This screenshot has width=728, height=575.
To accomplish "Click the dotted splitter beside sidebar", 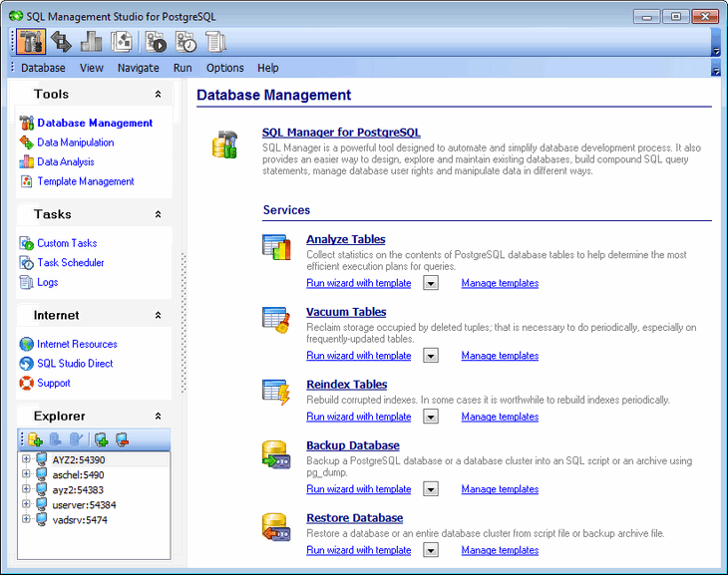I will pyautogui.click(x=183, y=323).
